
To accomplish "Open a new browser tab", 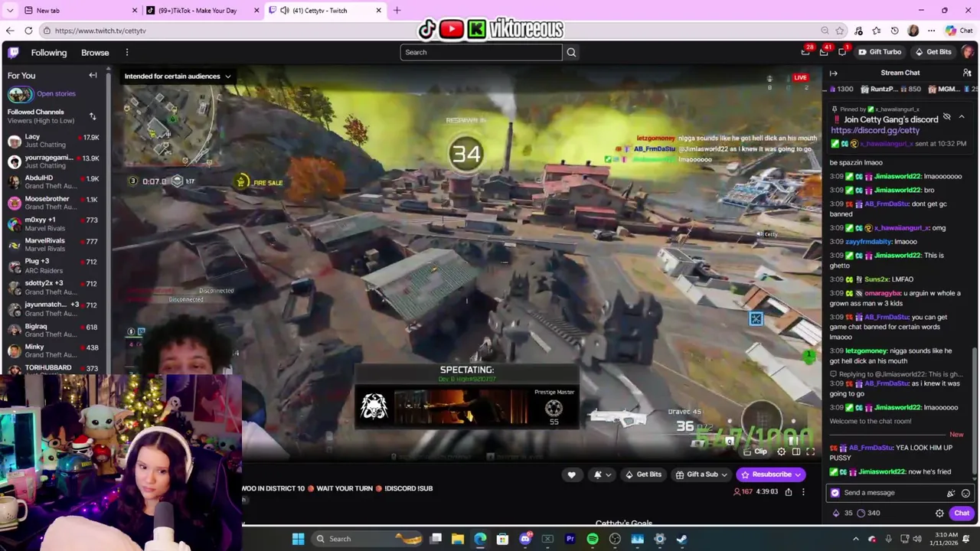I will (x=397, y=10).
